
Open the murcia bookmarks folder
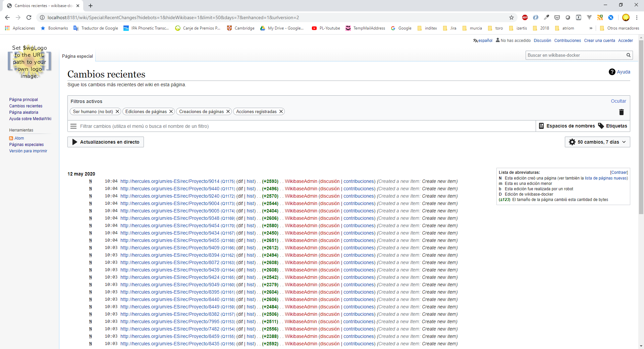[x=472, y=28]
